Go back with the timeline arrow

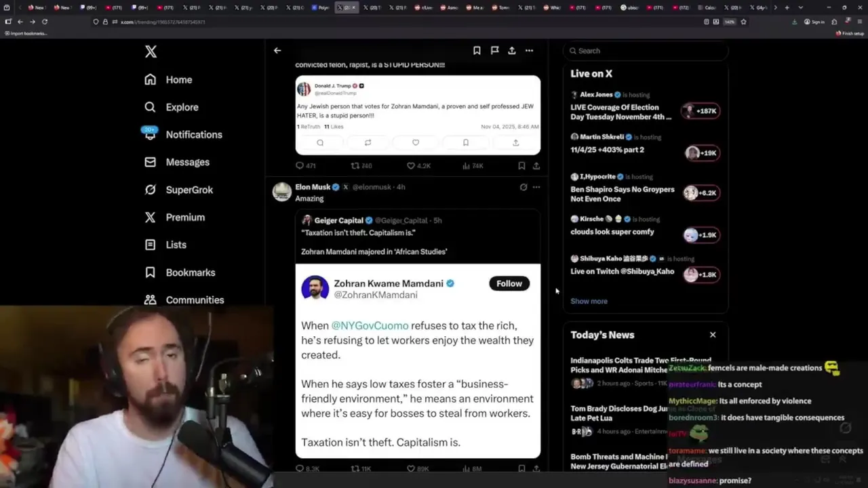point(277,50)
